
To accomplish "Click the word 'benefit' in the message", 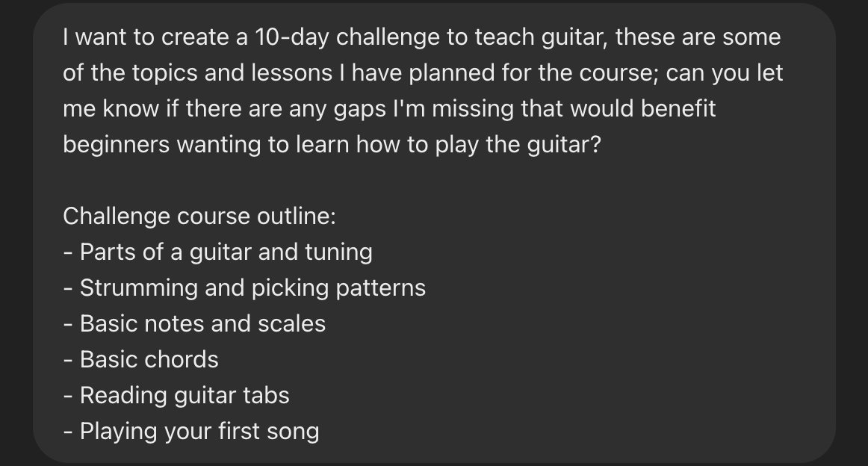I will [678, 109].
